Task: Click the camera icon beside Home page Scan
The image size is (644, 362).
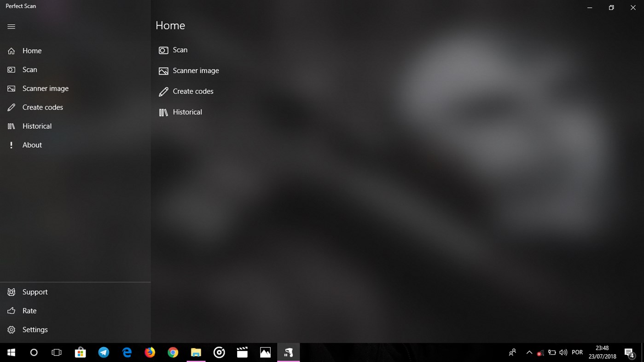Action: tap(163, 50)
